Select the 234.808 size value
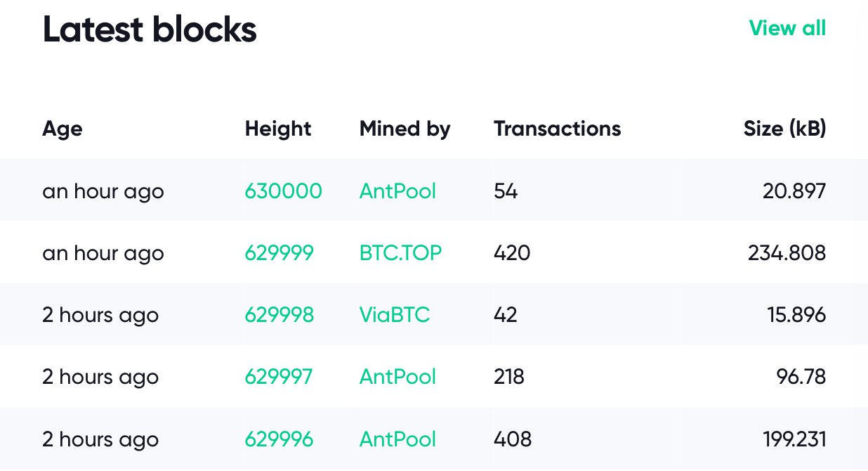 click(x=787, y=252)
